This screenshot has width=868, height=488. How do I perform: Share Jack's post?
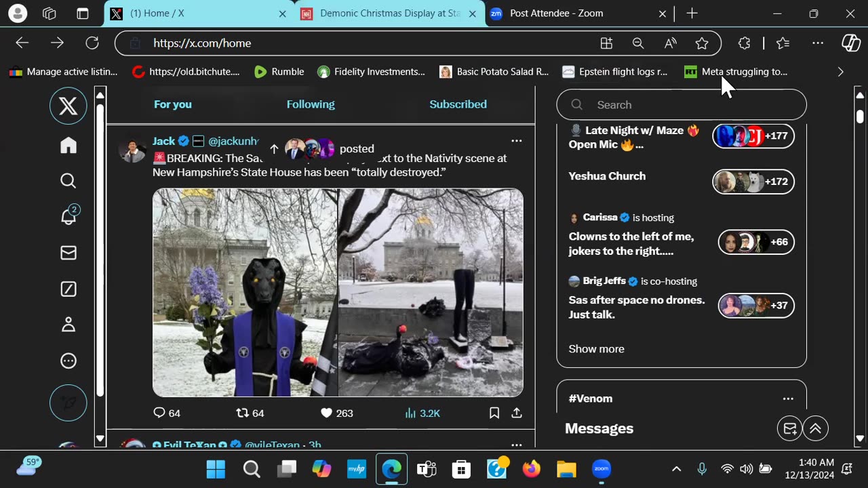pos(517,413)
